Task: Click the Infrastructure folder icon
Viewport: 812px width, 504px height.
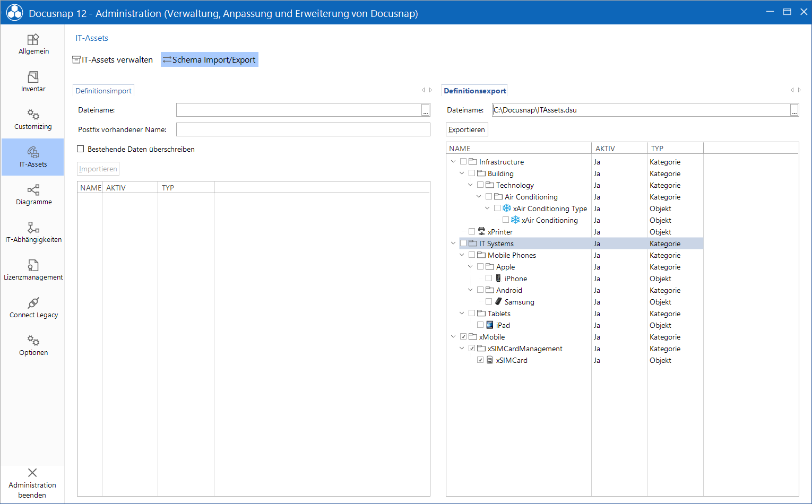Action: [473, 161]
